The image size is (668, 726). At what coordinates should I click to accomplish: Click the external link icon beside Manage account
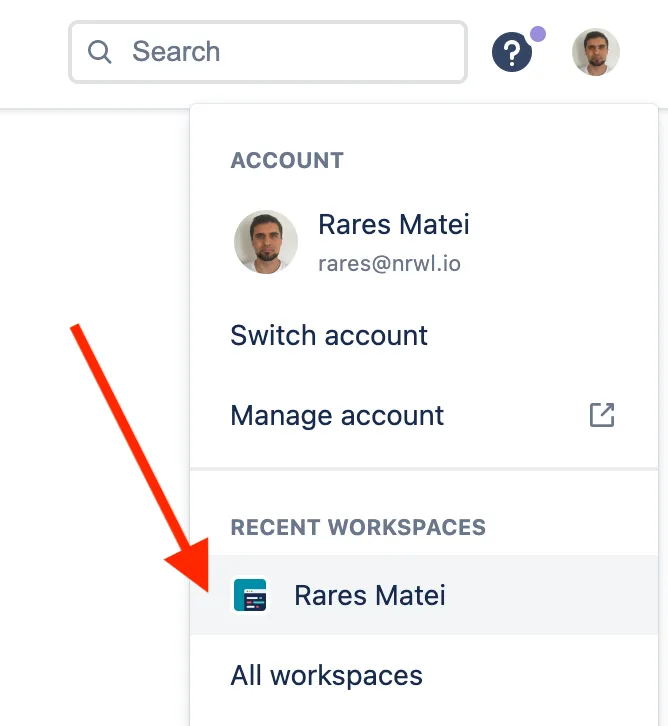(601, 415)
